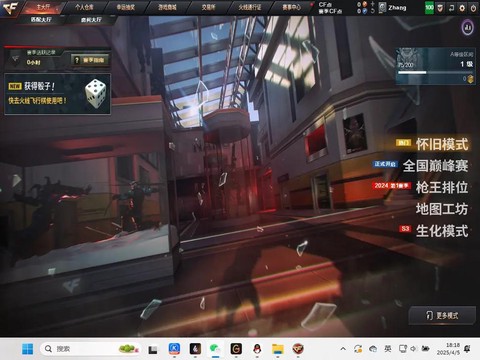Open the QQ penguin taskbar icon
480x360 pixels.
point(257,349)
